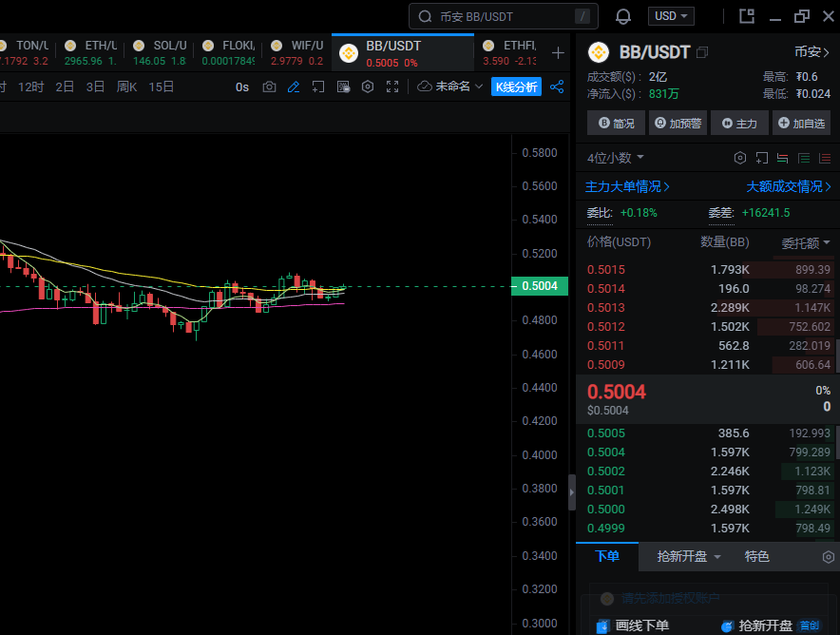The image size is (840, 635).
Task: Open chart settings hexagon icon
Action: (x=368, y=87)
